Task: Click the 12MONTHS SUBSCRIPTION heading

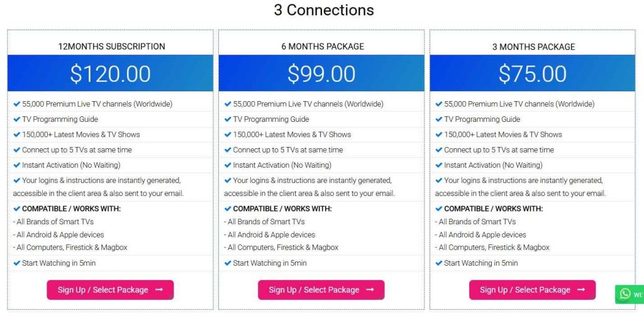Action: point(111,46)
